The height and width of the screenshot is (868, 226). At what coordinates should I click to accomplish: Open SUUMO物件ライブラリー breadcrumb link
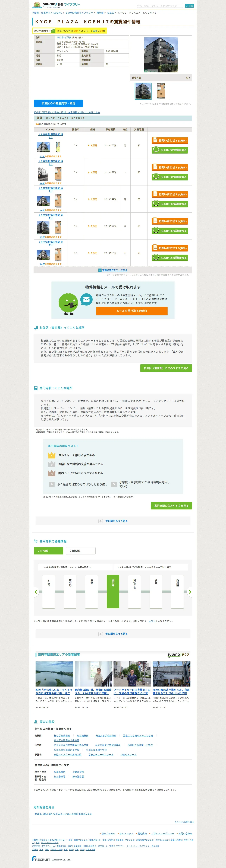point(79,13)
